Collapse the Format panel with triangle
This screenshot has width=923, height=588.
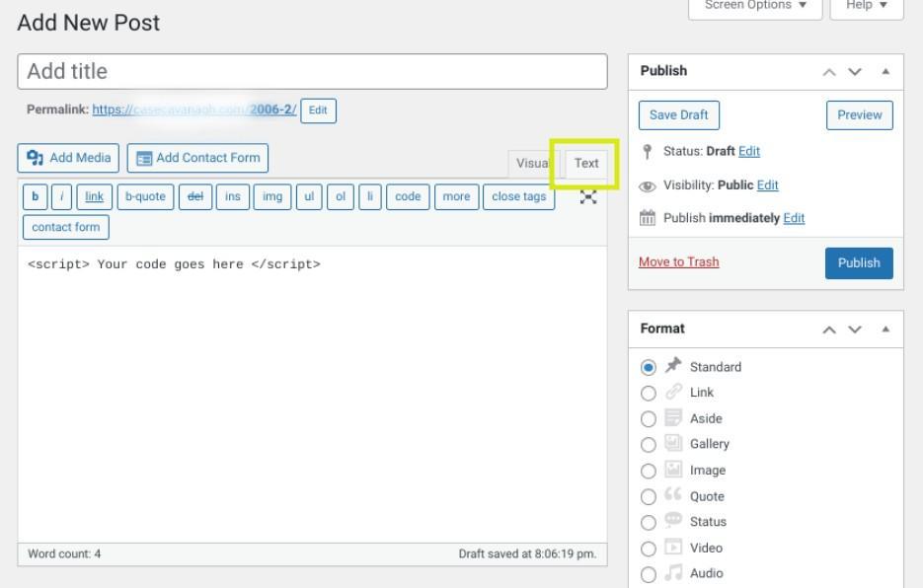[885, 329]
